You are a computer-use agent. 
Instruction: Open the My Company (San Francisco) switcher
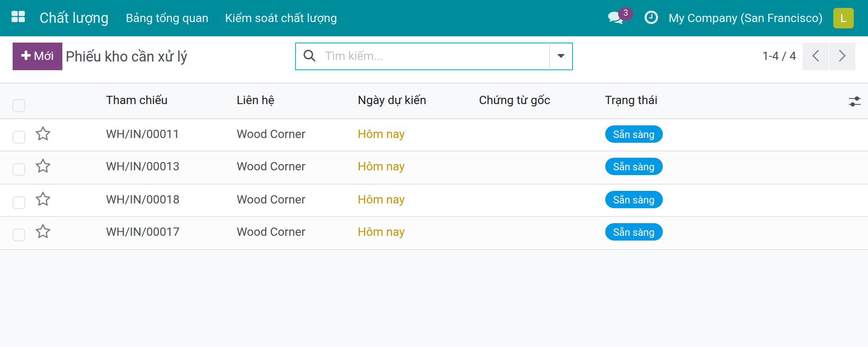point(745,18)
